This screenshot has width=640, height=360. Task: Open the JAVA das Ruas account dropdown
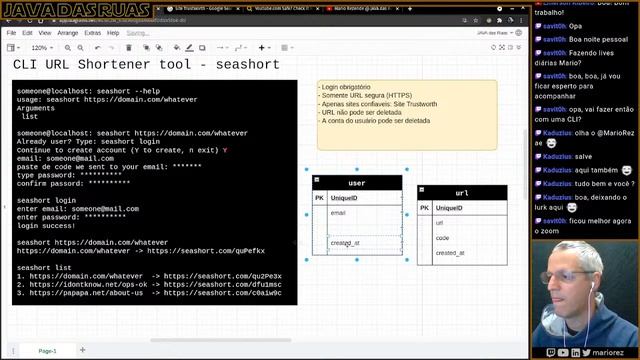495,33
